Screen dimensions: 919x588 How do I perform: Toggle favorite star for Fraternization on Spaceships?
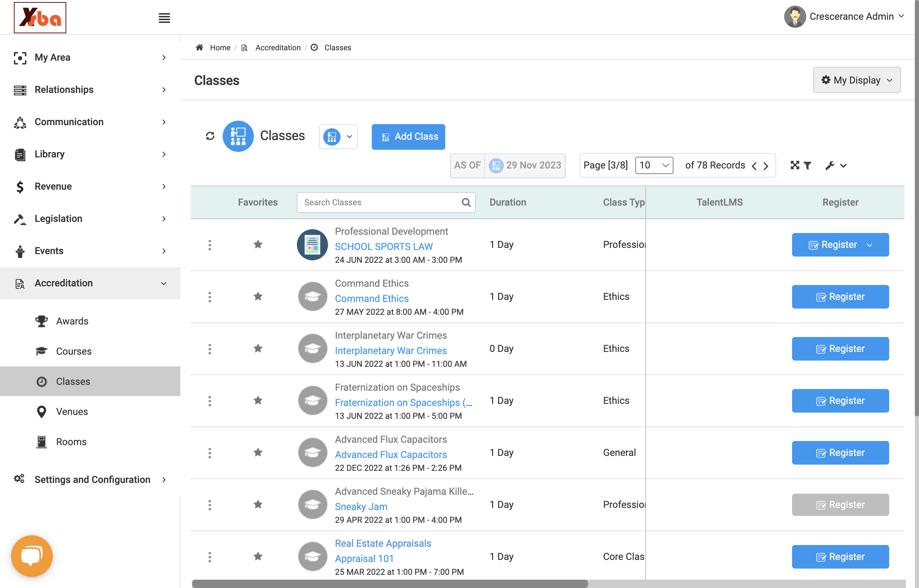[258, 400]
